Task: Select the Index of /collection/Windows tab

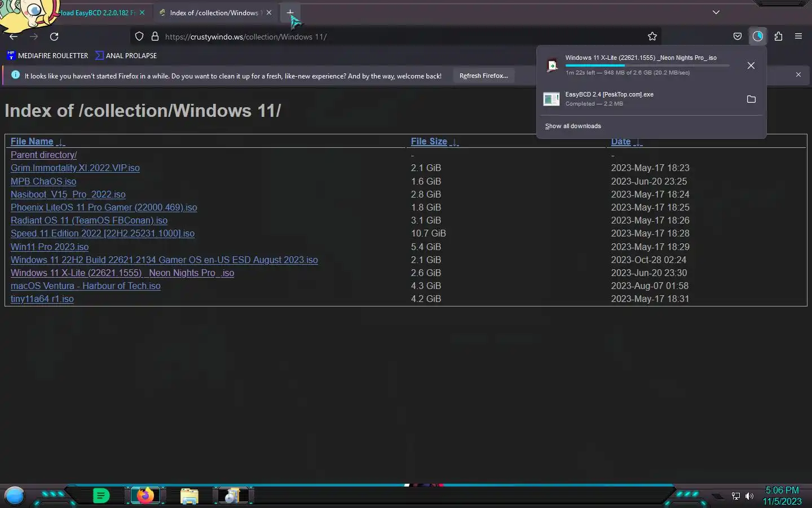Action: tap(214, 12)
